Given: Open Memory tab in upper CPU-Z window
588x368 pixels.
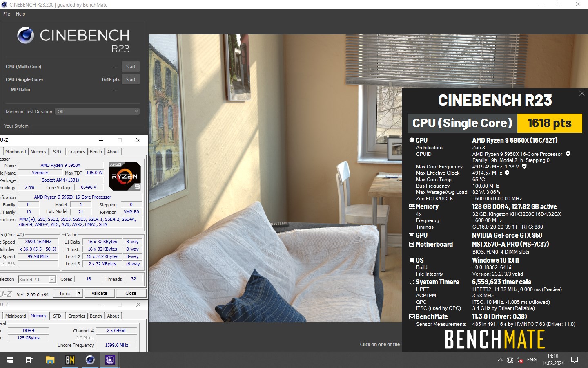Looking at the screenshot, I should click(x=38, y=152).
